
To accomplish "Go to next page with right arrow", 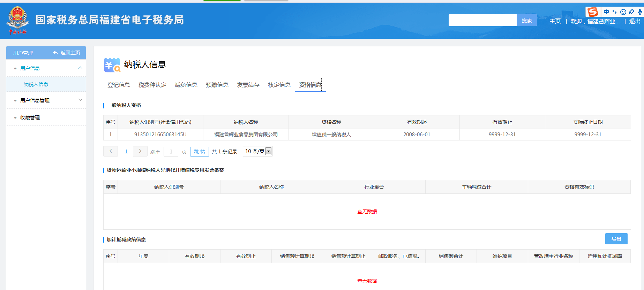I will click(x=140, y=151).
